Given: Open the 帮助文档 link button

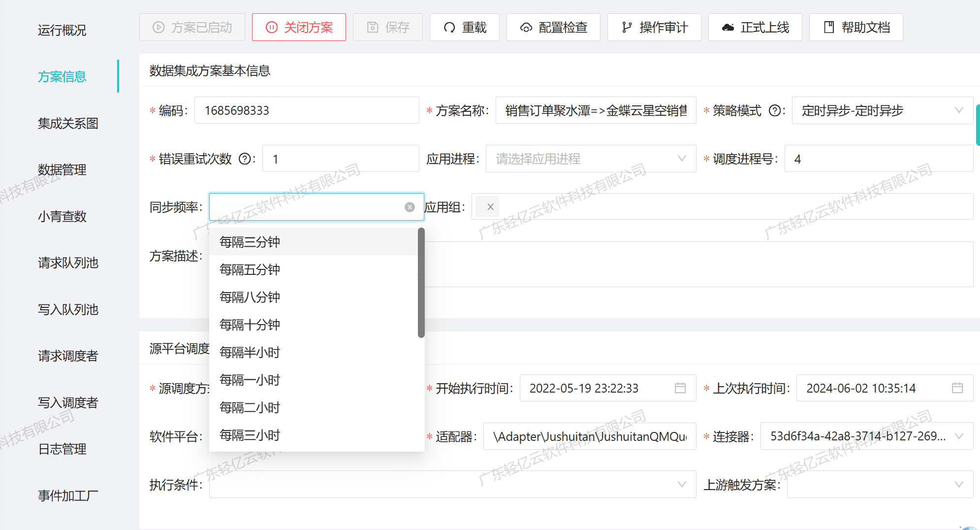Looking at the screenshot, I should [x=856, y=27].
